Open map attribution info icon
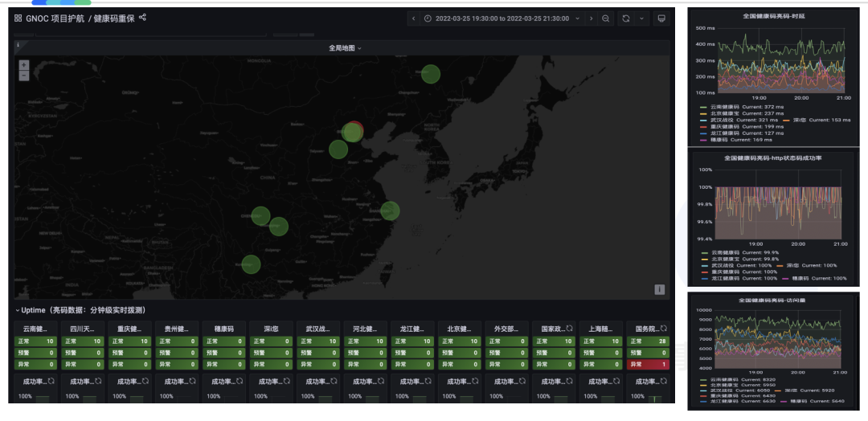868x421 pixels. click(659, 289)
